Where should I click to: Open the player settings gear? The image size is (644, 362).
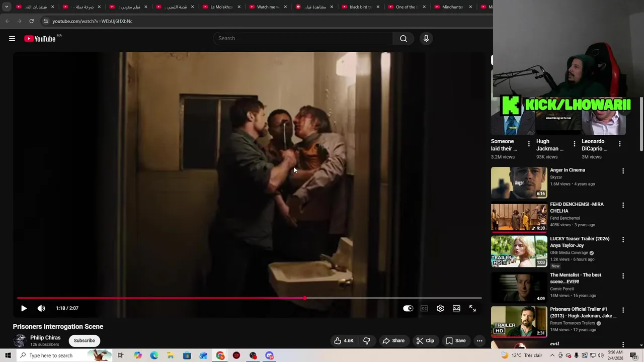tap(440, 308)
